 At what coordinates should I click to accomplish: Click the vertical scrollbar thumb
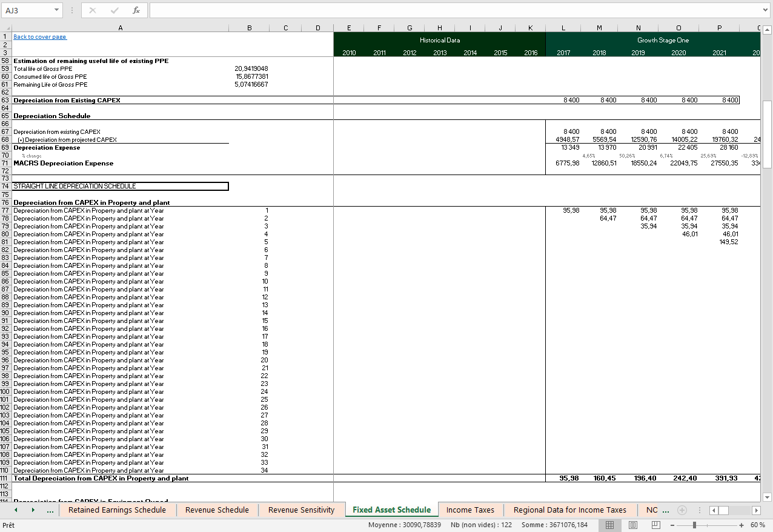[x=767, y=135]
